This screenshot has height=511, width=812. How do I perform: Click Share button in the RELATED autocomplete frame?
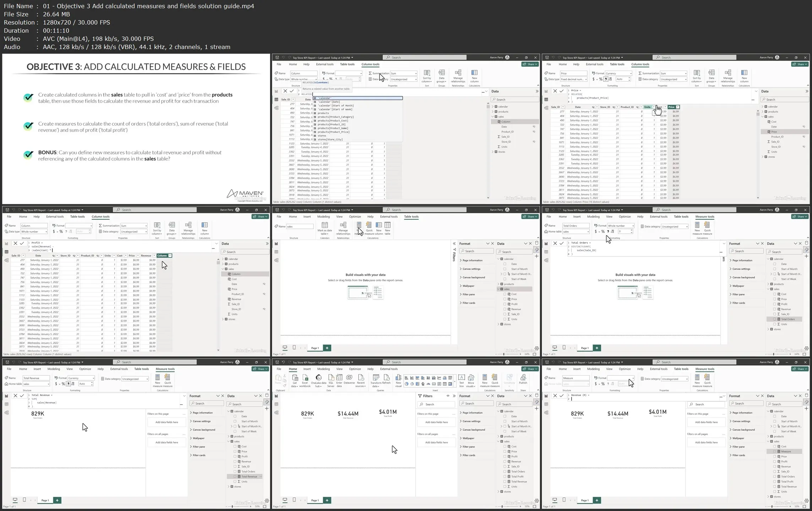pos(530,64)
